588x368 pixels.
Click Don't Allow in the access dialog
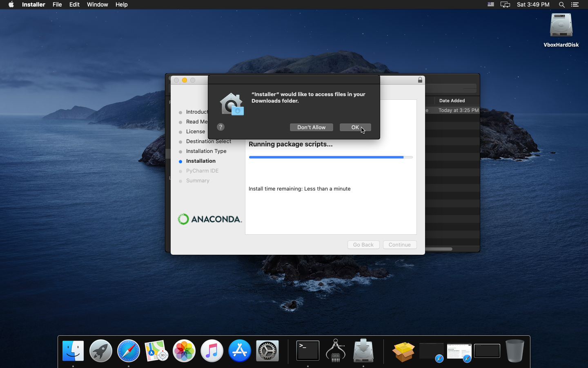click(x=312, y=127)
